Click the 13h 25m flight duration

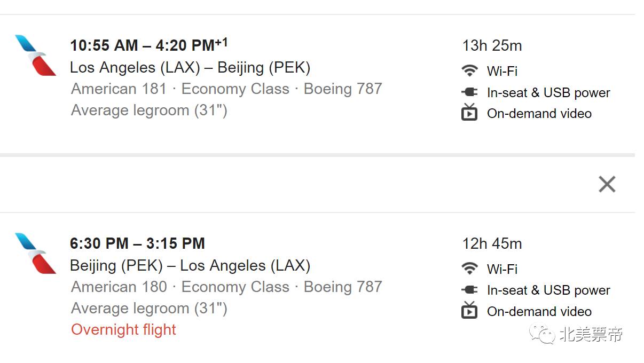pos(492,46)
